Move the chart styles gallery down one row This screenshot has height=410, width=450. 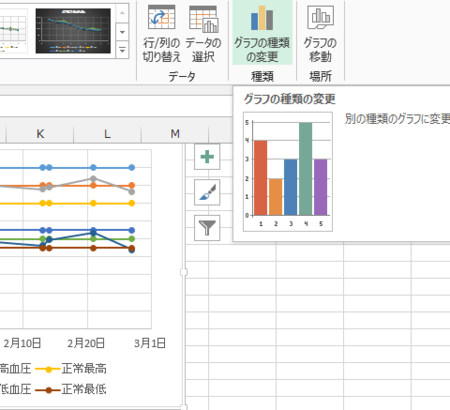(x=122, y=32)
